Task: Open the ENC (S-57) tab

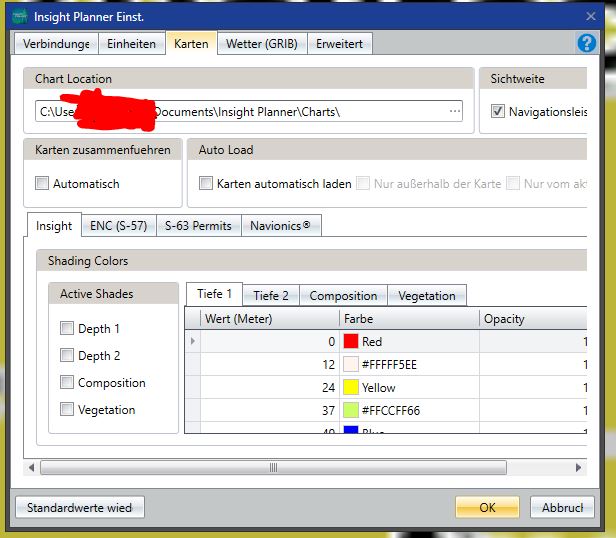Action: tap(118, 226)
